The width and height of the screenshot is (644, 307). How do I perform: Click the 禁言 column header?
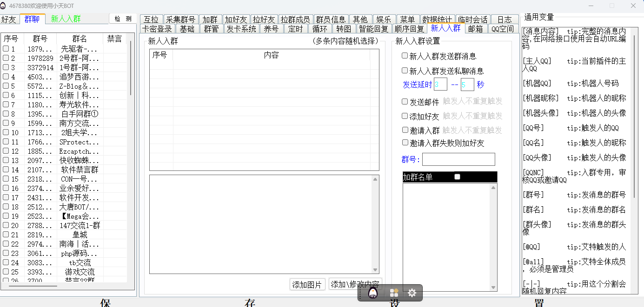(114, 39)
